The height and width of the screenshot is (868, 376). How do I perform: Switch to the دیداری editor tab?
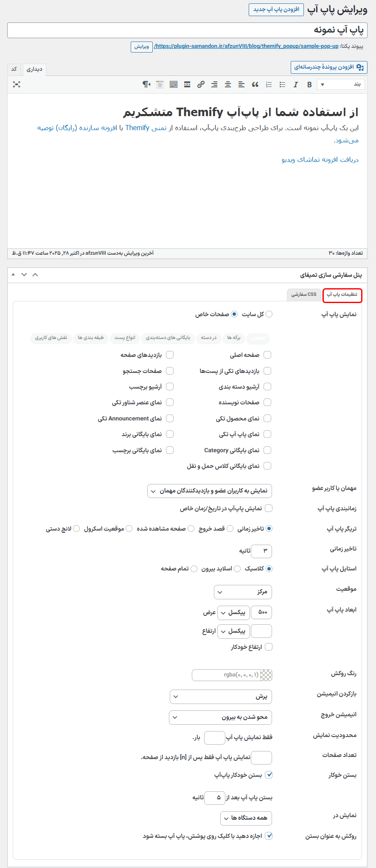(x=34, y=70)
